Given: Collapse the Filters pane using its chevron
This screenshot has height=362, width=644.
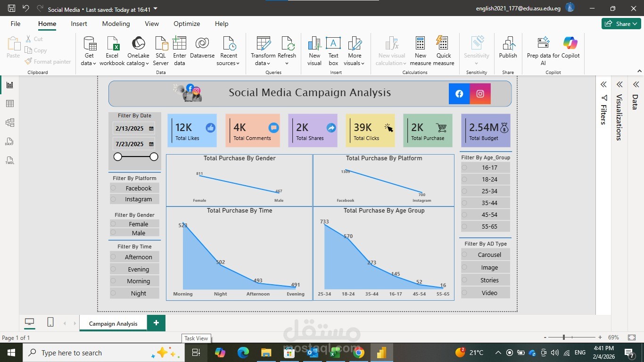Looking at the screenshot, I should click(x=603, y=84).
